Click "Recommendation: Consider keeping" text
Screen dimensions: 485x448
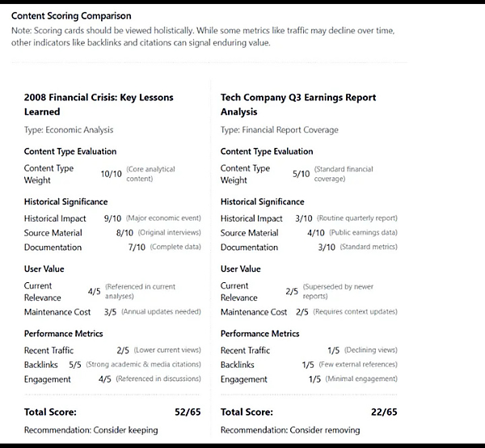[91, 430]
